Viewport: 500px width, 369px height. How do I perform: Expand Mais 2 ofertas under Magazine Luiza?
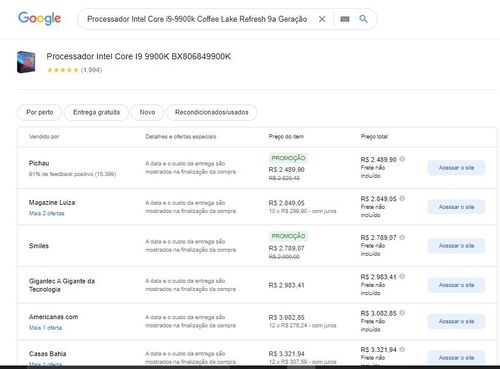click(47, 213)
